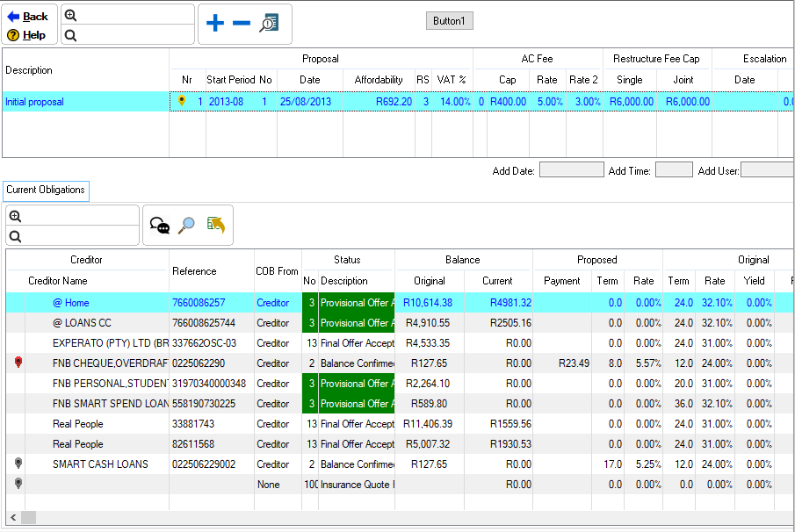Click the Add Date input field

click(571, 170)
